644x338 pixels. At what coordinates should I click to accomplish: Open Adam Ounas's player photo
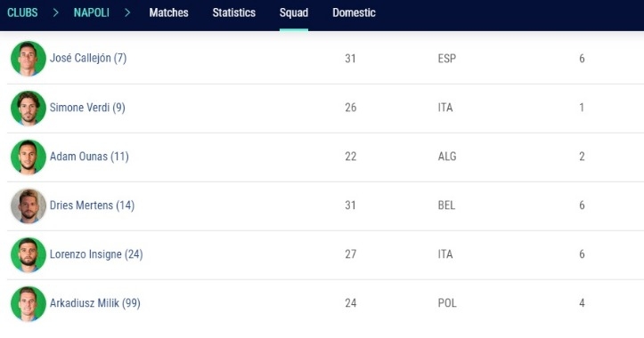[x=29, y=157]
